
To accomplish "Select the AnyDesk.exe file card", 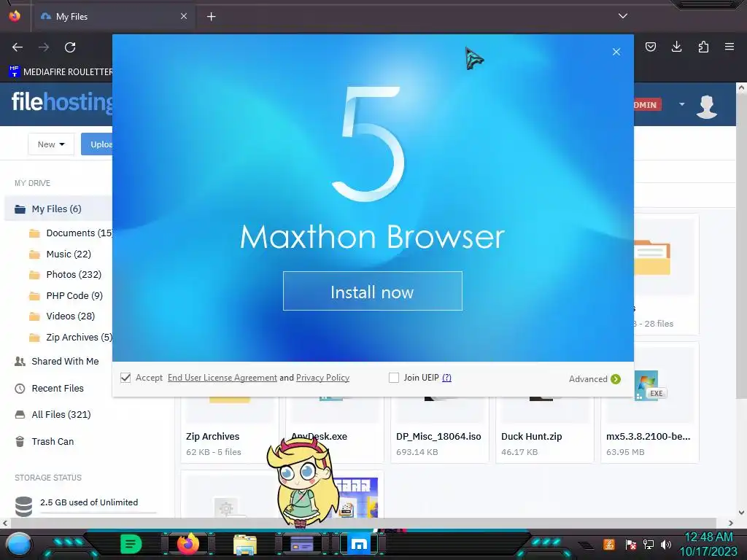I will (x=334, y=429).
